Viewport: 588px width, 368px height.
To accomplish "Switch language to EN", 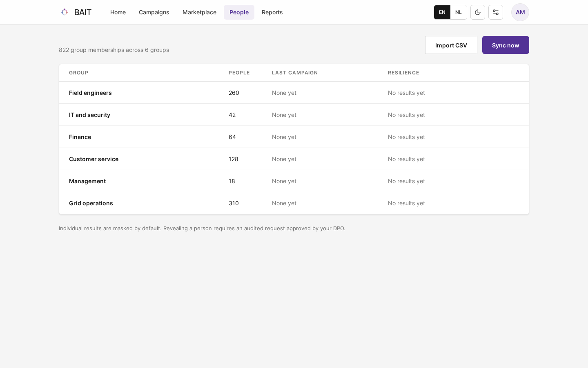I will [442, 12].
